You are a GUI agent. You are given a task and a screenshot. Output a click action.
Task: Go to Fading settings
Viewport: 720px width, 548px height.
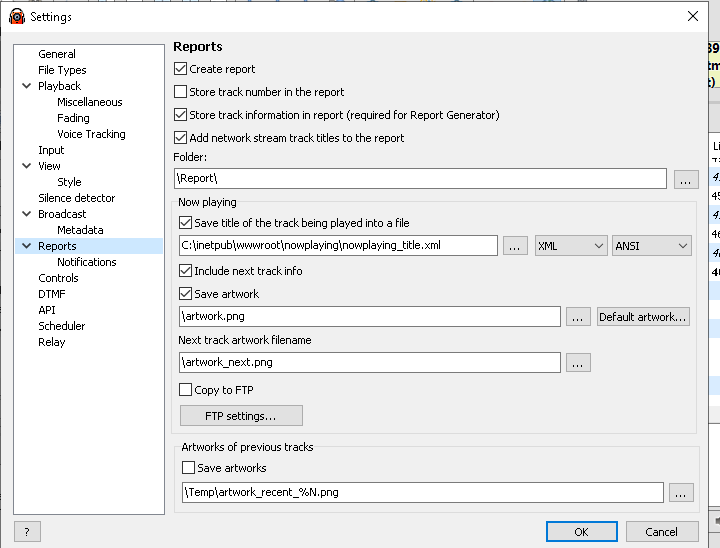pyautogui.click(x=73, y=118)
